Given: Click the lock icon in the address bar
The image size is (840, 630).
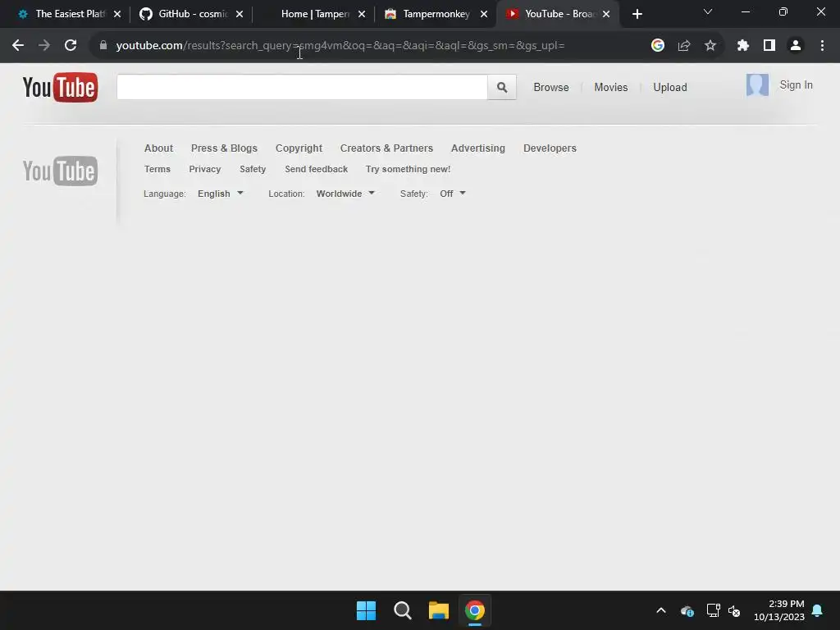Looking at the screenshot, I should click(x=103, y=46).
